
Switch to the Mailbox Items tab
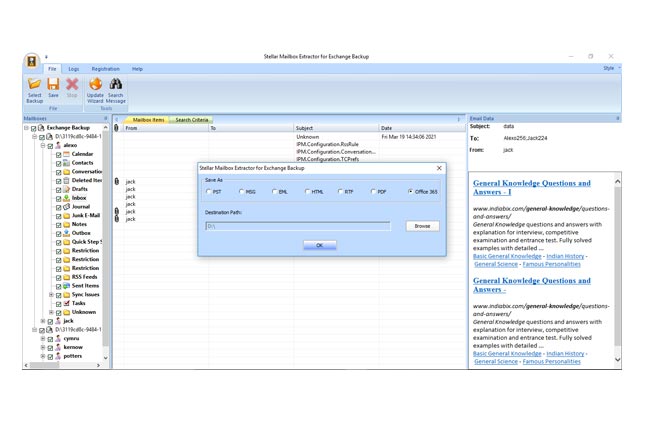[148, 120]
